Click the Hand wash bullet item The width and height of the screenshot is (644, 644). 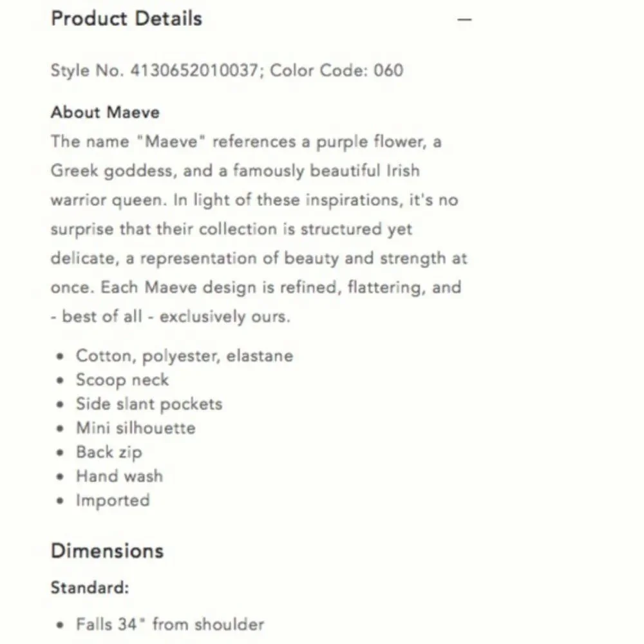(120, 477)
